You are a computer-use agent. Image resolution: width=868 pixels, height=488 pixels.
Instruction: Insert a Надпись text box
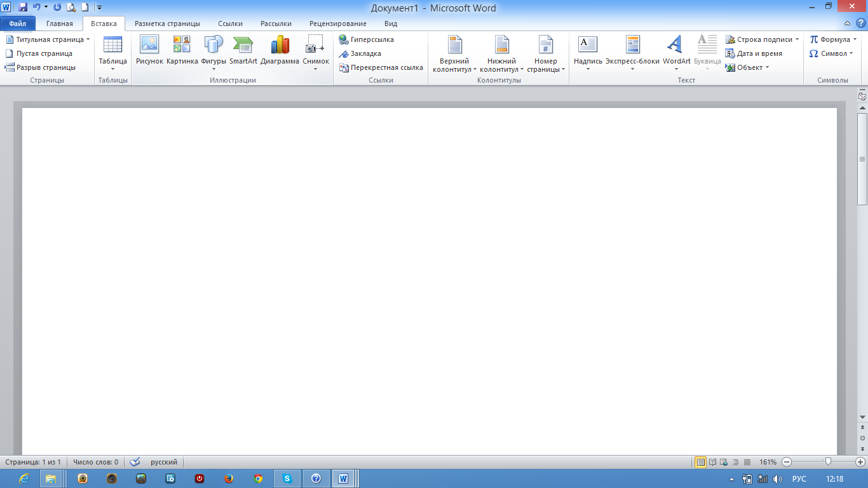[x=588, y=53]
